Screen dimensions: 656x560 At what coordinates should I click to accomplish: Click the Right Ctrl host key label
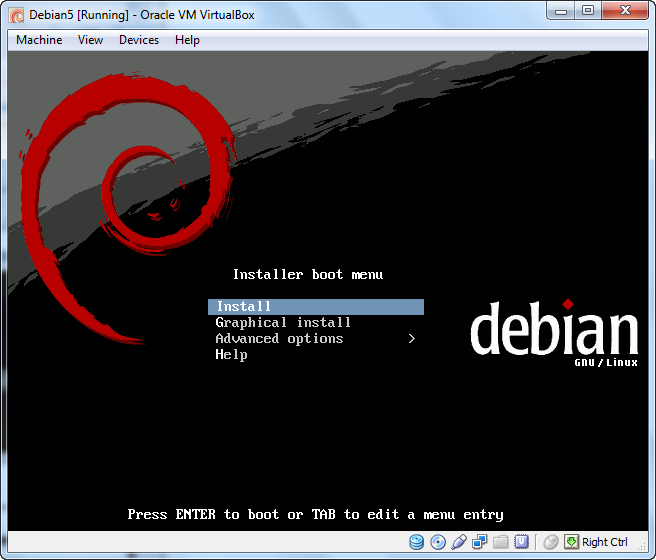click(605, 542)
